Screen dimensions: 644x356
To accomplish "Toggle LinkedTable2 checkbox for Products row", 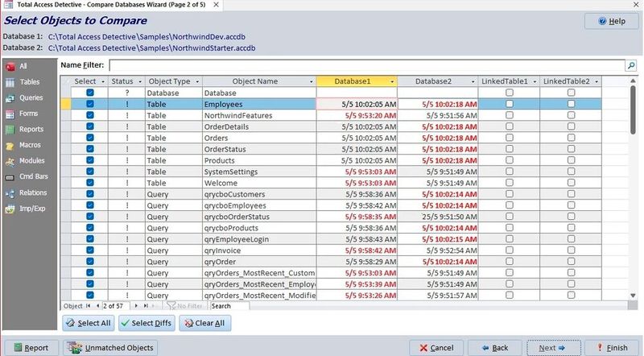I will click(x=571, y=160).
